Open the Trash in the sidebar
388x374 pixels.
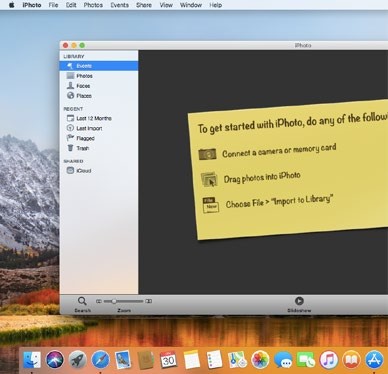[x=78, y=148]
